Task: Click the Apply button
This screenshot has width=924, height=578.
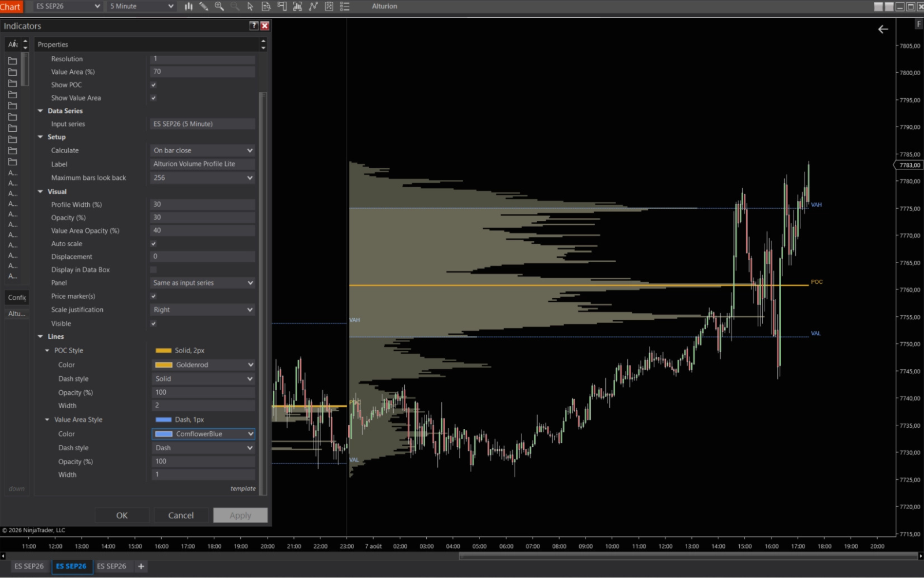Action: pos(240,516)
